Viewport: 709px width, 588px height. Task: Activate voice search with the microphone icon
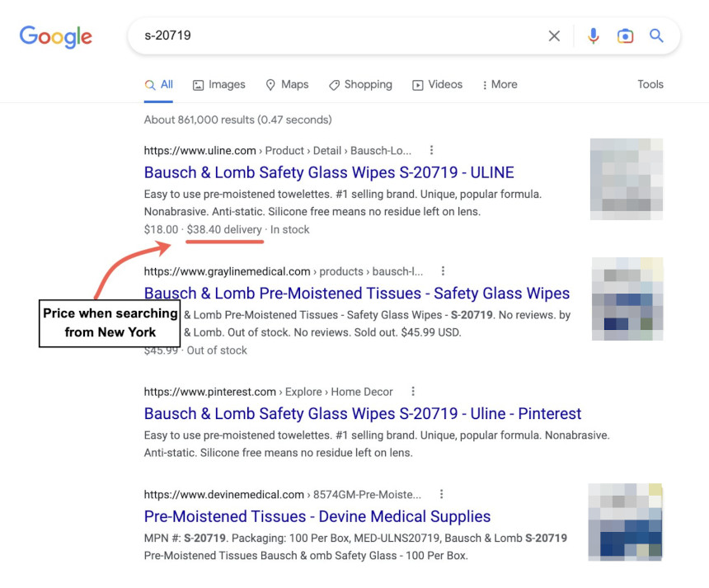[x=594, y=35]
